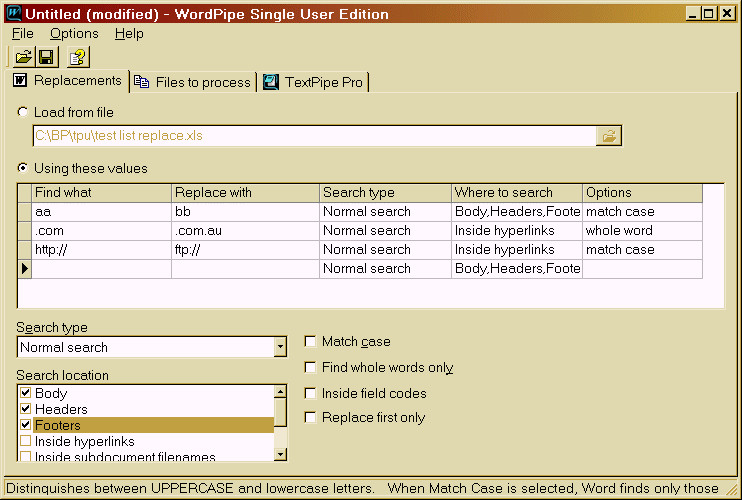This screenshot has width=742, height=500.
Task: Click the Options column header
Action: 642,193
